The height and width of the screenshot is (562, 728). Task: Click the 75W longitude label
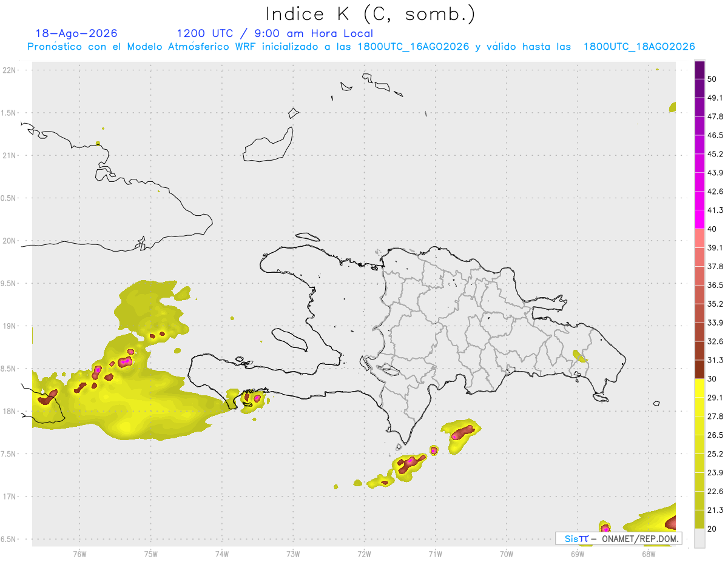tap(150, 554)
